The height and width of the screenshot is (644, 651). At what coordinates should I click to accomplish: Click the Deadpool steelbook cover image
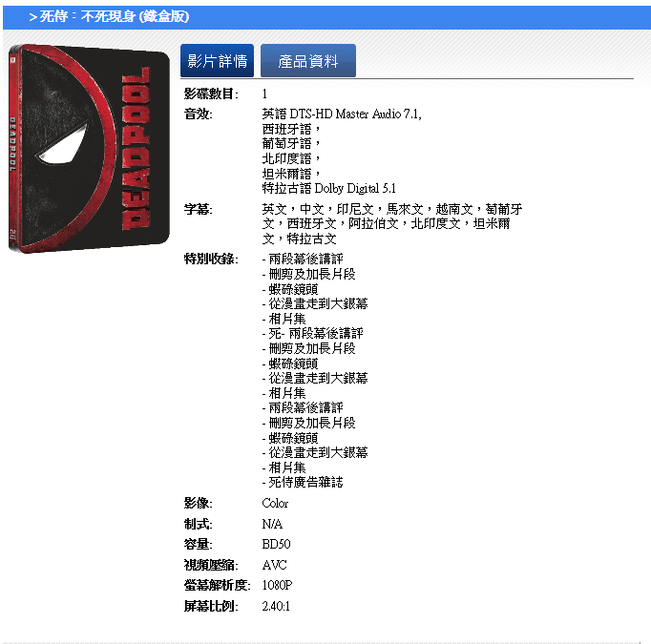click(89, 149)
